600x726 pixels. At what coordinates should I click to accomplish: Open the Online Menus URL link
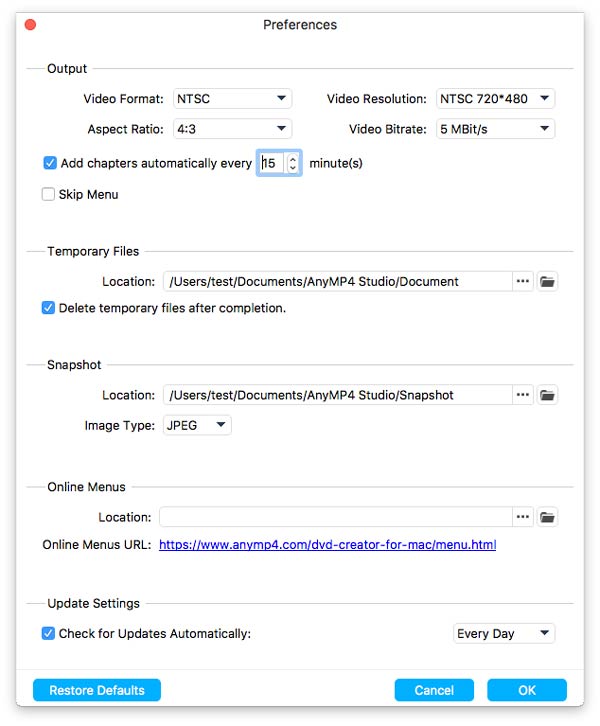[x=327, y=545]
